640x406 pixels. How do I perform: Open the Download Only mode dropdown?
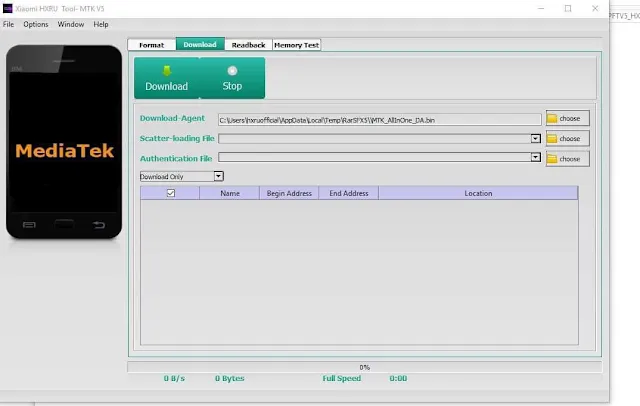coord(218,176)
